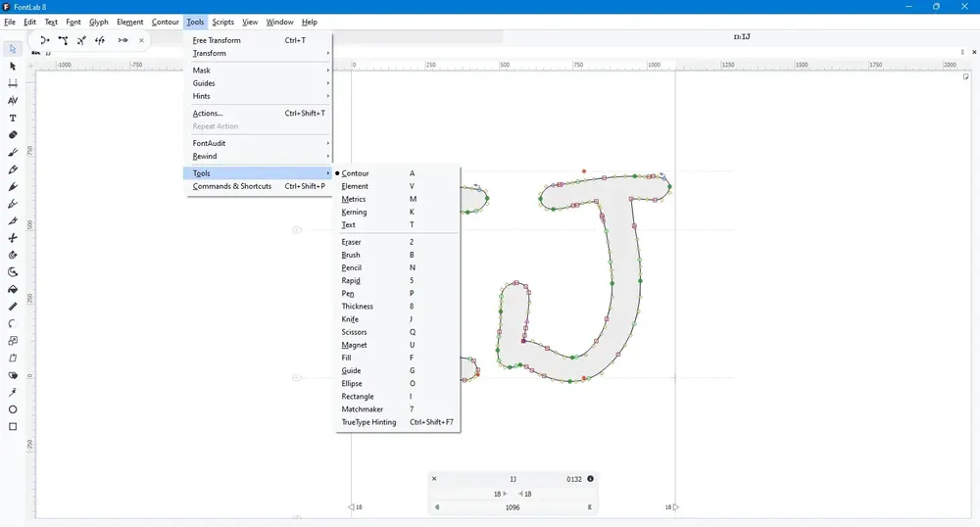Open the Window menu
The height and width of the screenshot is (527, 980).
pyautogui.click(x=279, y=22)
